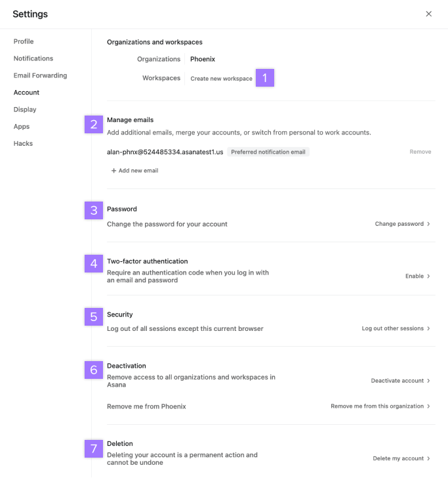Screen dimensions: 448x478
Task: Open the Email Forwarding section
Action: 40,76
